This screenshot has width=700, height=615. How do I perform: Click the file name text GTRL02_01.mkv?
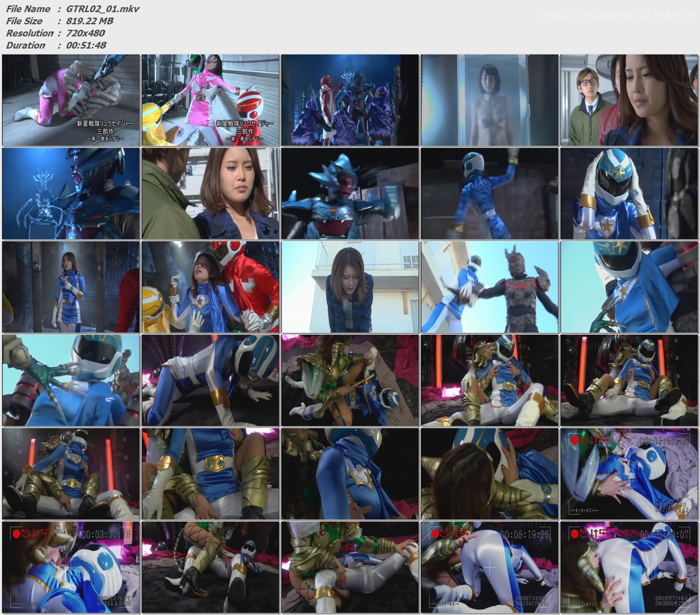point(103,9)
